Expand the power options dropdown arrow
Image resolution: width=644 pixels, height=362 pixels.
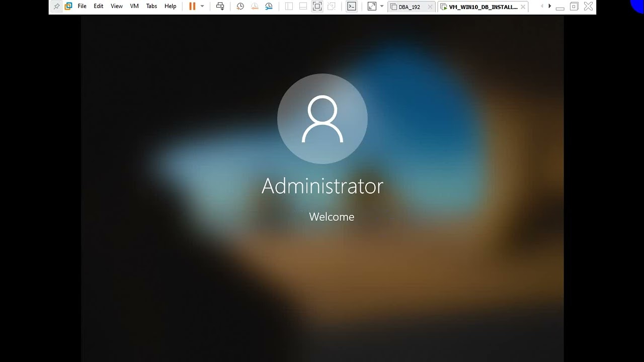tap(202, 7)
